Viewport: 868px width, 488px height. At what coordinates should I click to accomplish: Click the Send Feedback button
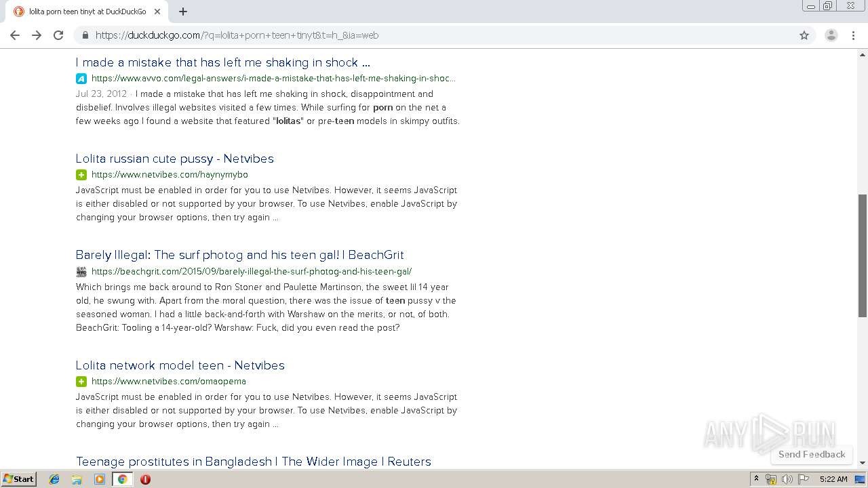click(x=812, y=454)
